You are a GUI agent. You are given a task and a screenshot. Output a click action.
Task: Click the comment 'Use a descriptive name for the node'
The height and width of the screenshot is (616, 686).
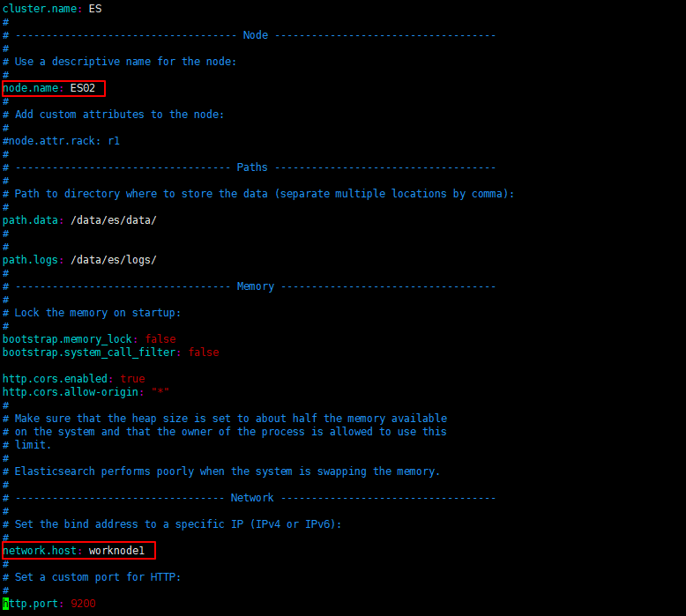(119, 62)
